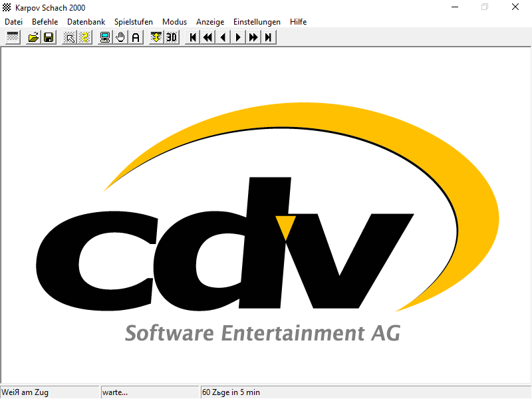Step forward one move arrow

pyautogui.click(x=238, y=37)
